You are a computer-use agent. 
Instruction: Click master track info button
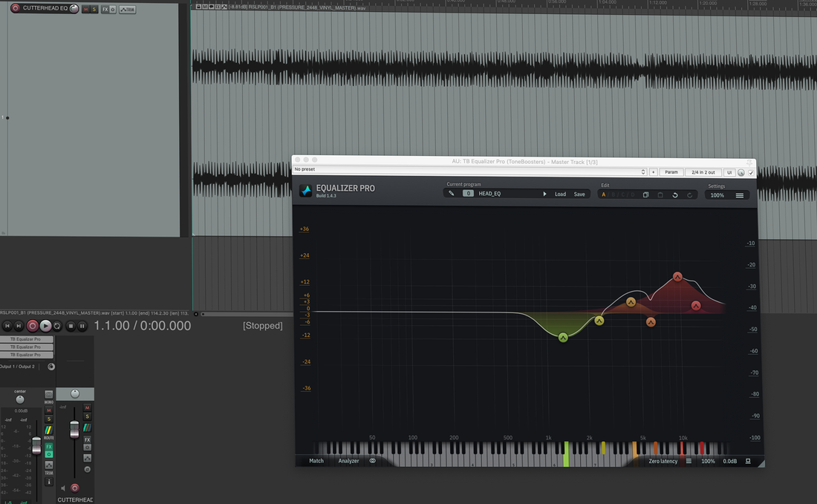[x=49, y=482]
